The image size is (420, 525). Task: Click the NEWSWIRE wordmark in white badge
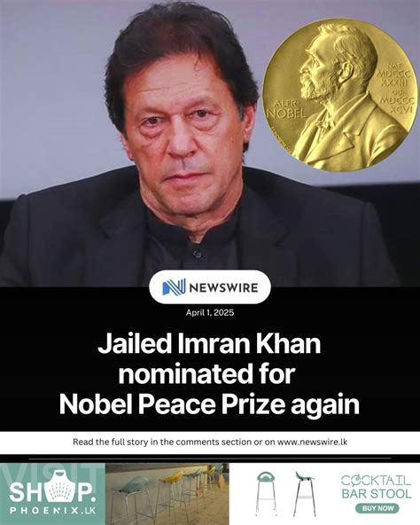click(223, 287)
